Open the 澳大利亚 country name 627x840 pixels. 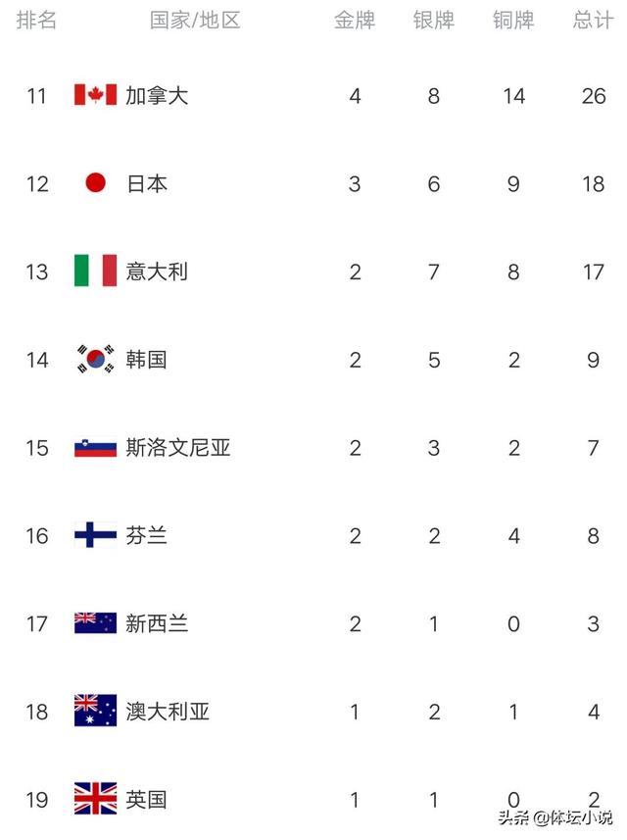point(168,711)
